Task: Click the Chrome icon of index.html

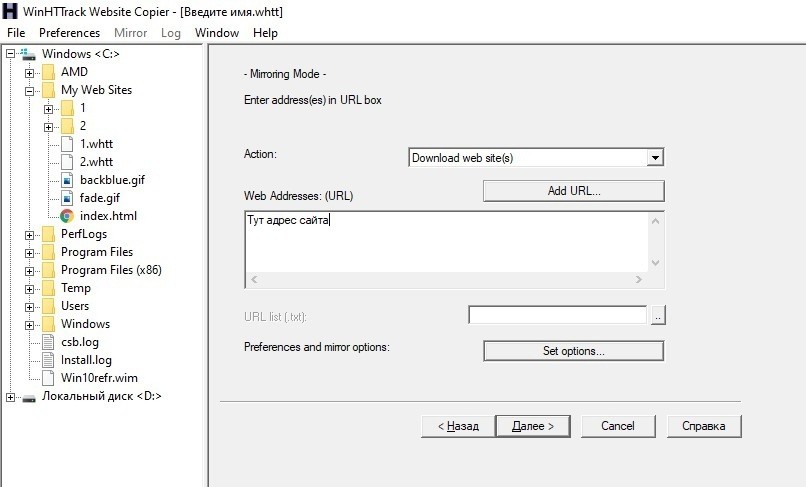Action: click(x=67, y=216)
